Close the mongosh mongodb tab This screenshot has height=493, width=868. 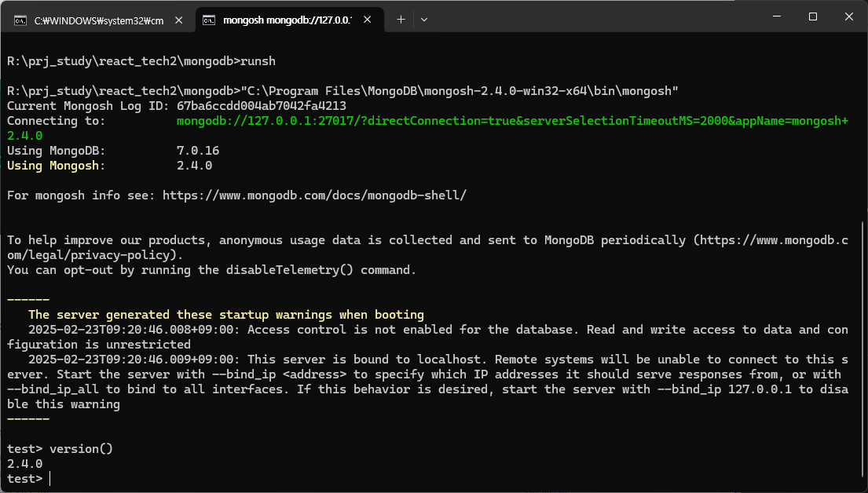tap(367, 20)
